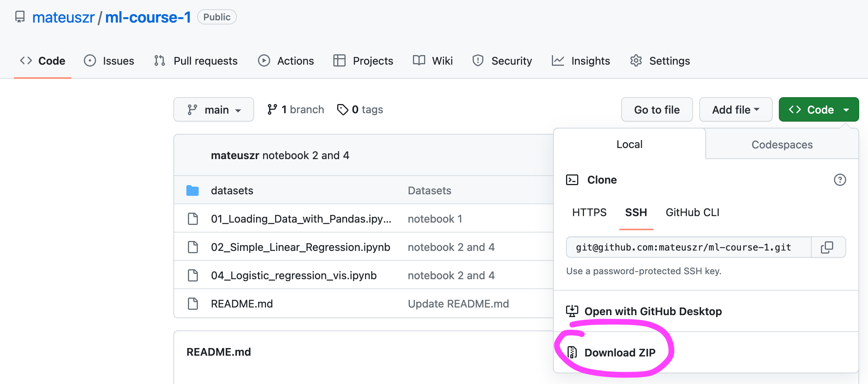Open 01_Loading_Data_with_Pandas notebook file

point(301,219)
